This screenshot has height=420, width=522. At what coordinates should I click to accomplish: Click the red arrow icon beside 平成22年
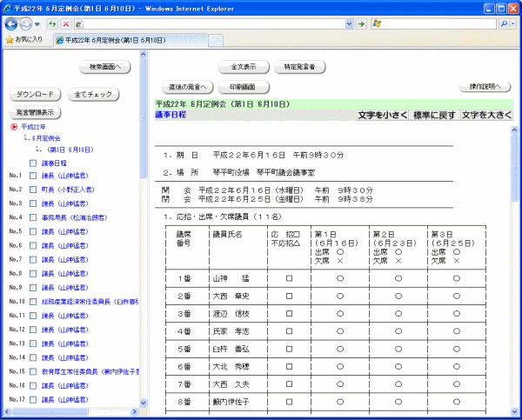(x=14, y=127)
